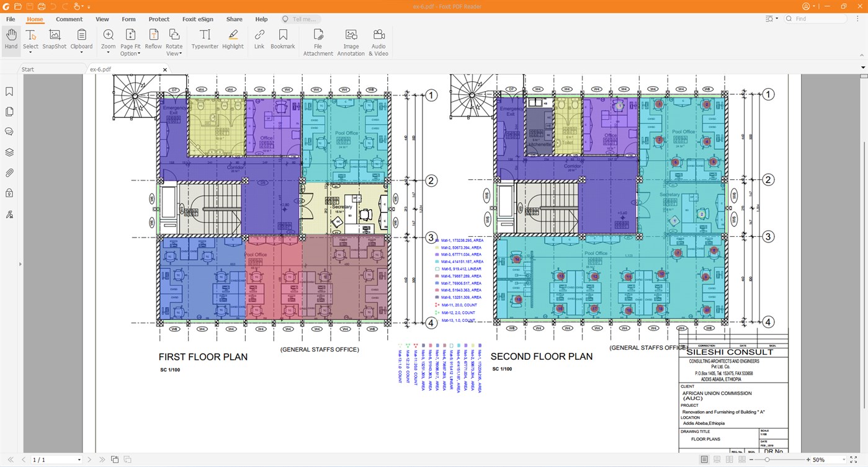
Task: Open the page number dropdown
Action: point(79,460)
